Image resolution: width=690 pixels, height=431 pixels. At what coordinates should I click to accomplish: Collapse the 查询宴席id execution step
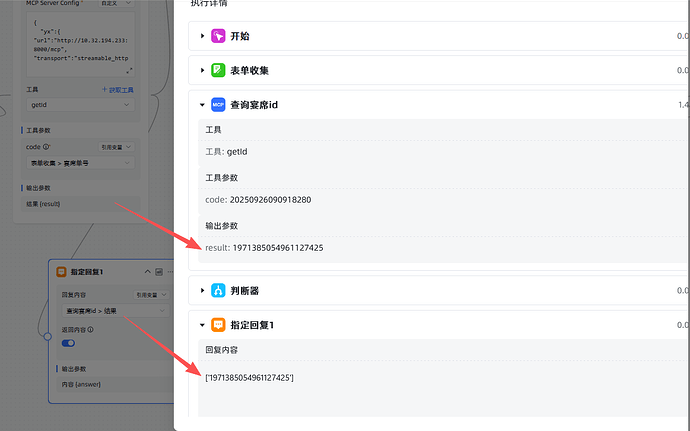[x=202, y=104]
